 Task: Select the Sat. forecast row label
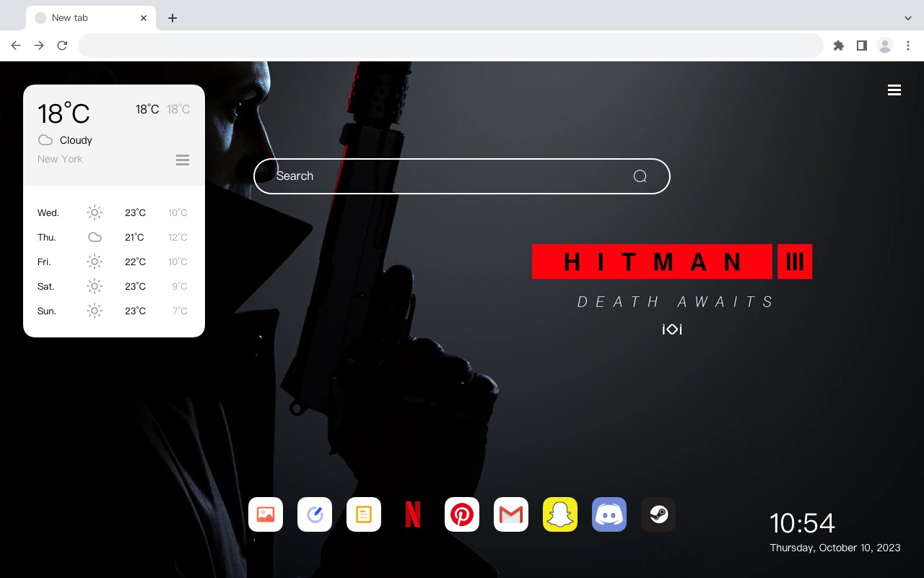pos(46,287)
